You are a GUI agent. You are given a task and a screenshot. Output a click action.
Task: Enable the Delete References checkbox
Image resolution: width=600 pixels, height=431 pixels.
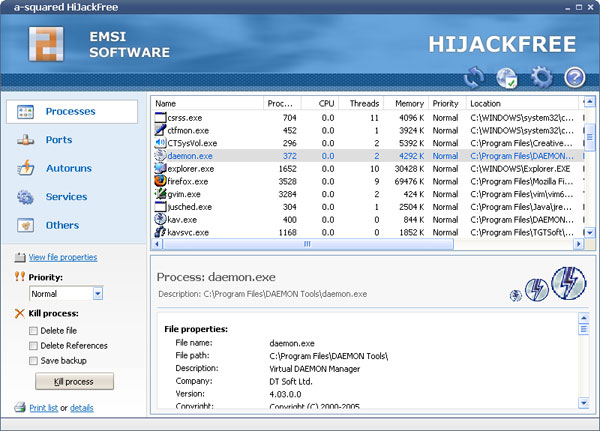click(x=33, y=346)
